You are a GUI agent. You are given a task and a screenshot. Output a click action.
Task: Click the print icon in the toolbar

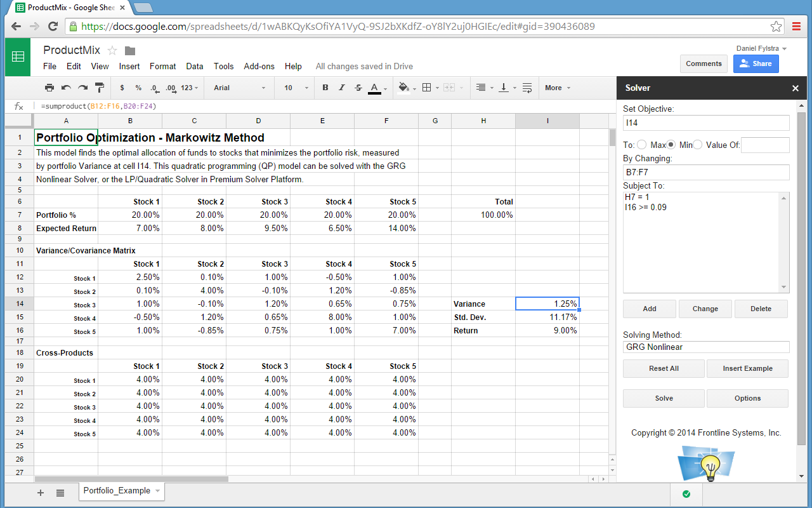click(x=49, y=88)
